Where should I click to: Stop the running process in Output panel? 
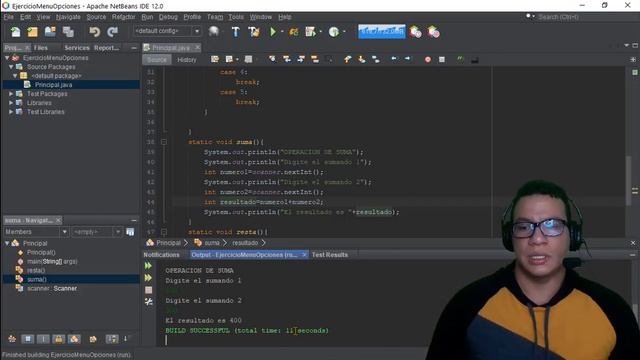pyautogui.click(x=149, y=290)
